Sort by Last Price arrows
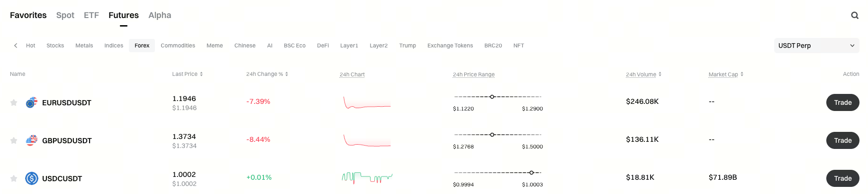Screen dimensions: 868x194 coord(201,74)
